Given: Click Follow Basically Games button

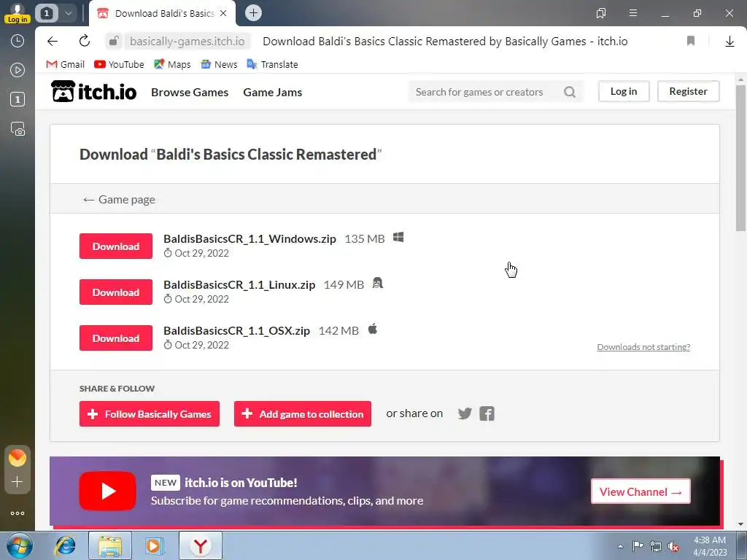Looking at the screenshot, I should coord(150,414).
